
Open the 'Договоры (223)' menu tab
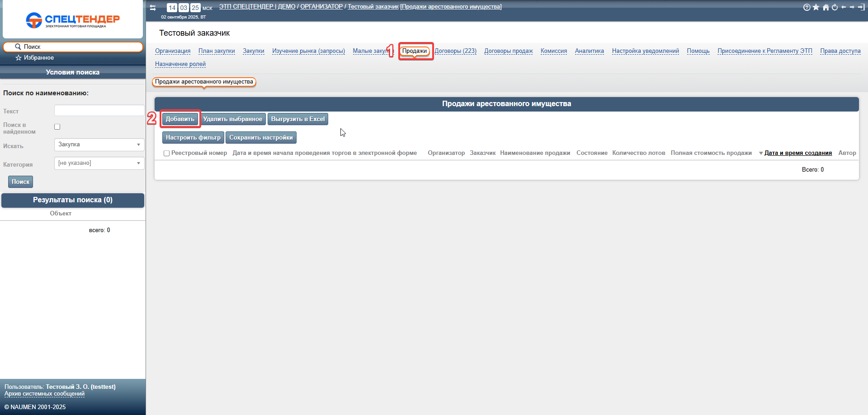[x=455, y=51]
